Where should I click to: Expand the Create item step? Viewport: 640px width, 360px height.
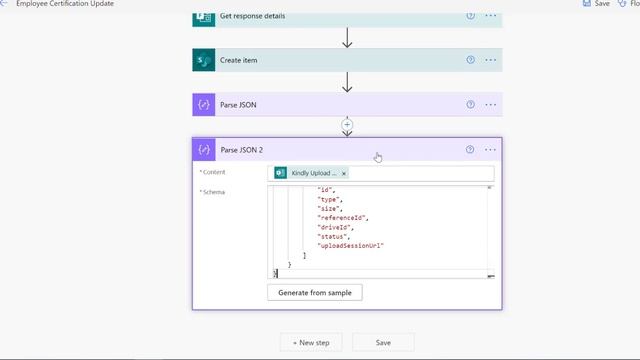pos(347,60)
